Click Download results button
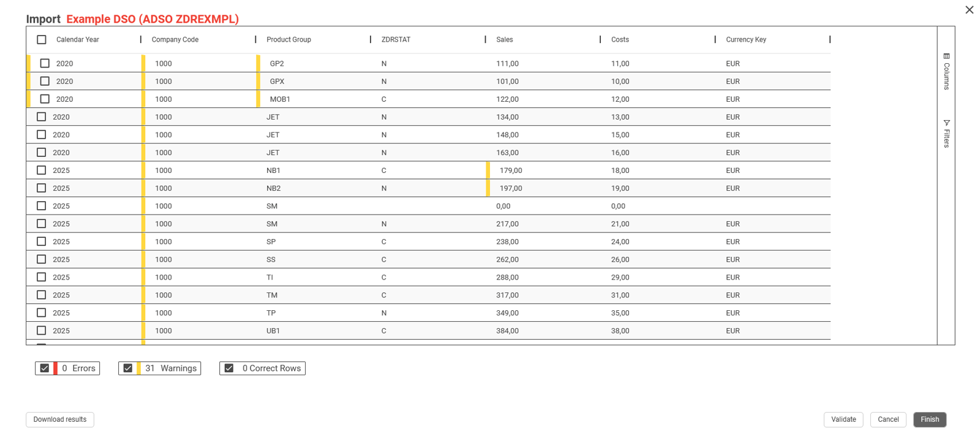Screen dimensions: 980x439 coord(60,419)
